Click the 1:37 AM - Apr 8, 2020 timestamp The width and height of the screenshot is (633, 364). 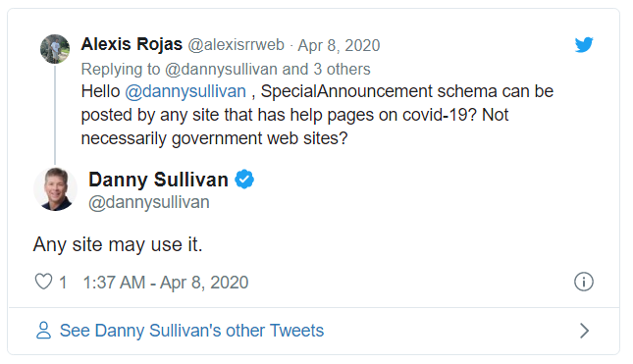coord(166,283)
